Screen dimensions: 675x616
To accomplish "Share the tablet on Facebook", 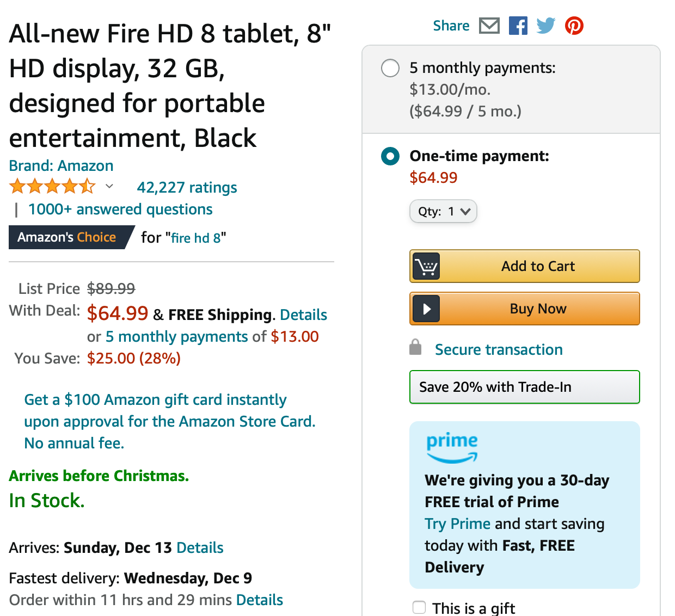I will click(518, 26).
